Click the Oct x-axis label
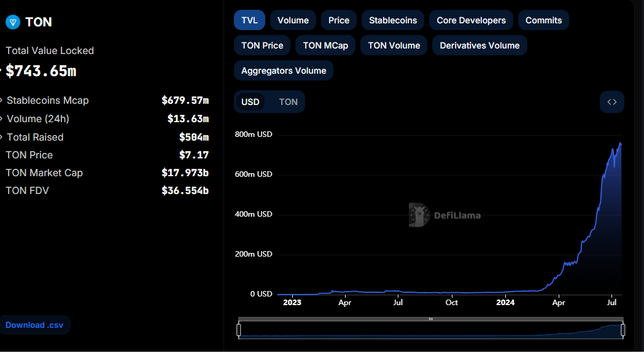Image resolution: width=644 pixels, height=353 pixels. 452,303
